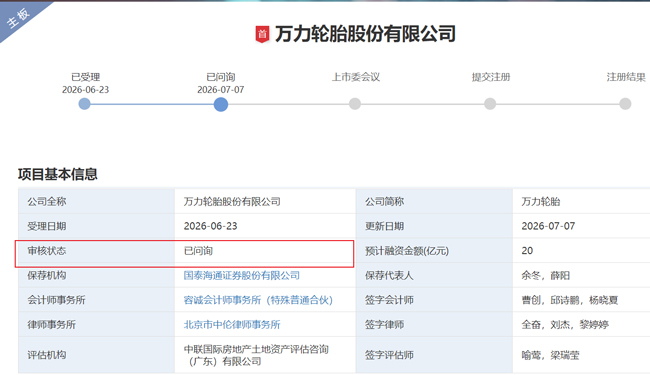The height and width of the screenshot is (375, 650).
Task: Click the sponsor representatives 余冬, 薛阳
Action: (546, 276)
